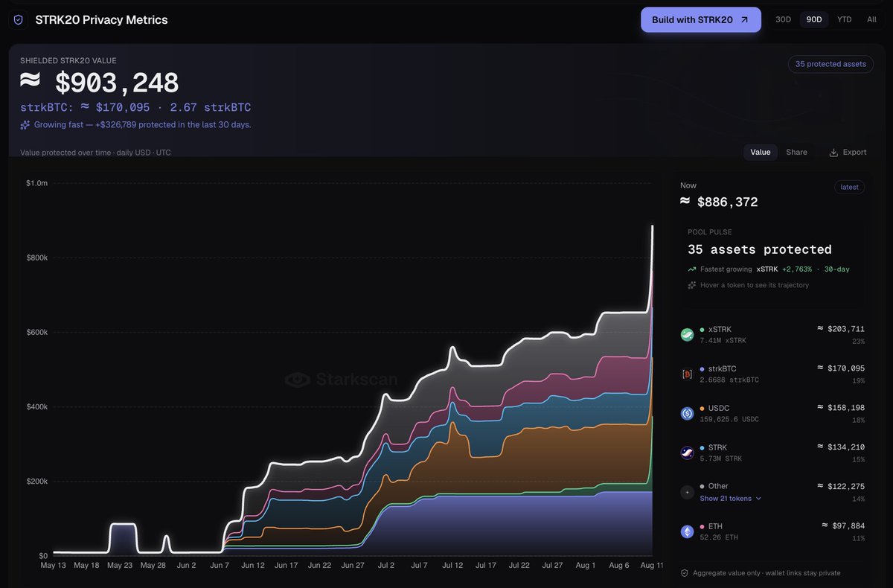The width and height of the screenshot is (893, 588).
Task: Select the YTD time range
Action: [844, 19]
